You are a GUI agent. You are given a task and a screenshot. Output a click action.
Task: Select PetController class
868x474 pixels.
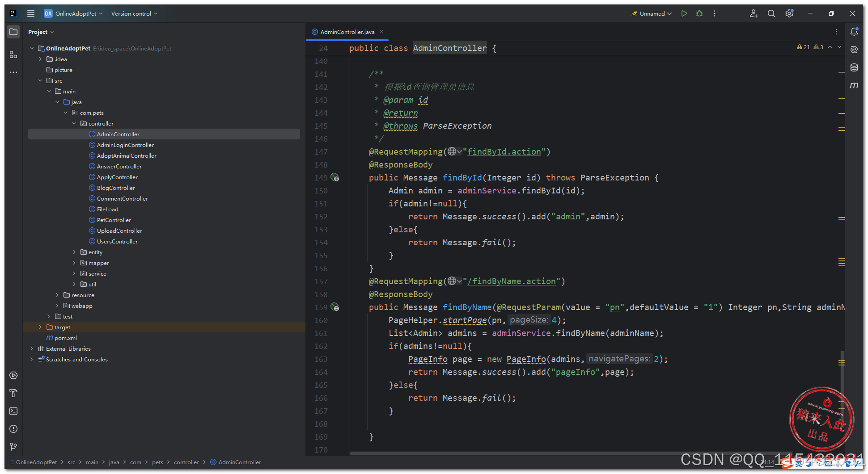(114, 220)
